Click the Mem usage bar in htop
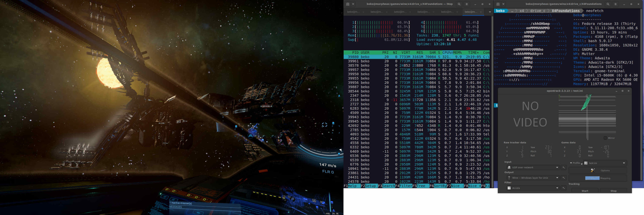 (379, 35)
